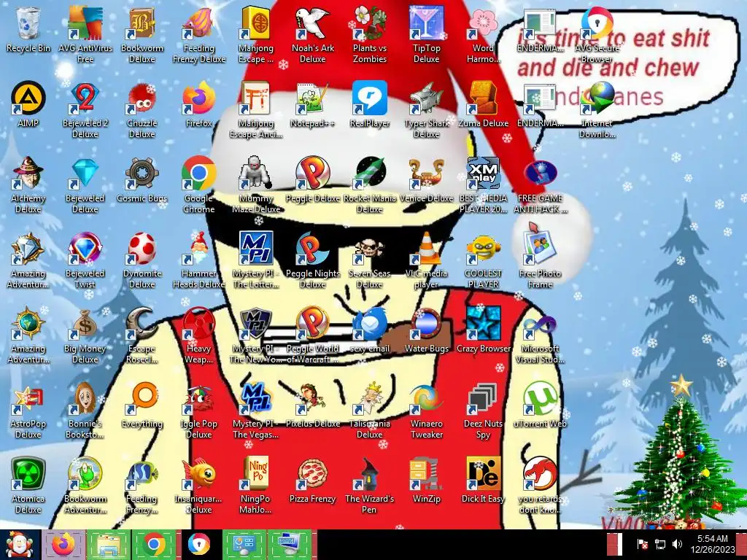Launch Talismania Deluxe desktop icon
Viewport: 747px width, 560px height.
pyautogui.click(x=370, y=410)
